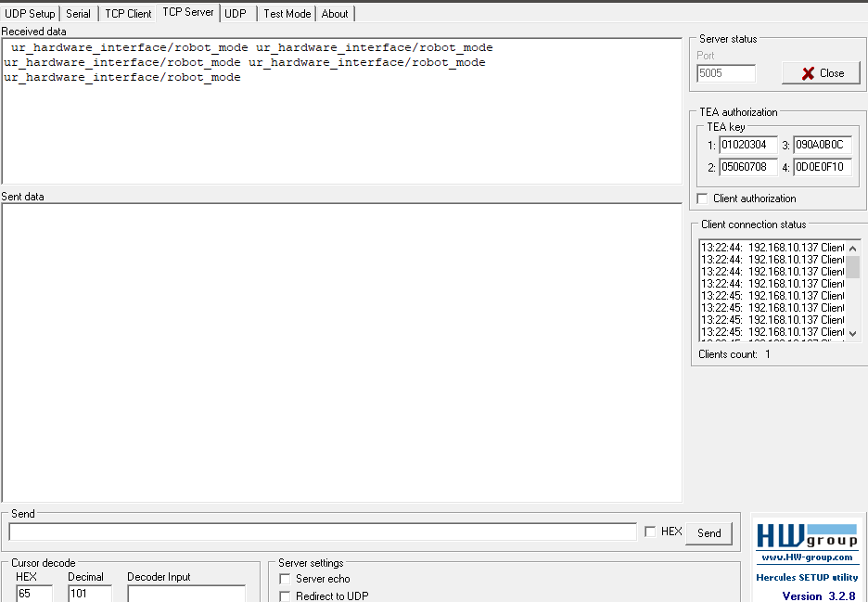Enable Server echo in Server settings

point(285,578)
